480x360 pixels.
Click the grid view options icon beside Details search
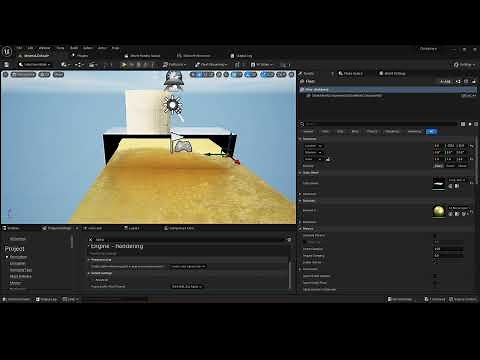click(463, 124)
